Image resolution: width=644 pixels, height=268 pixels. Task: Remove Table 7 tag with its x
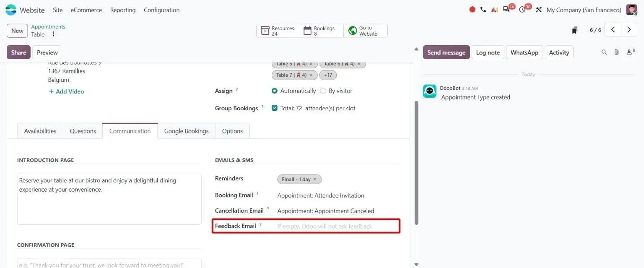click(311, 75)
